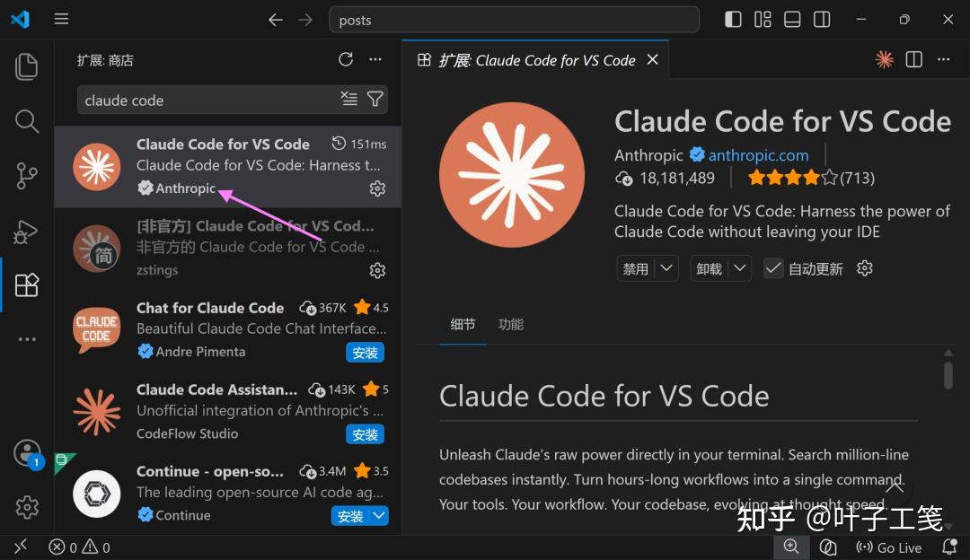Disable the extension with 禁用 button

635,269
